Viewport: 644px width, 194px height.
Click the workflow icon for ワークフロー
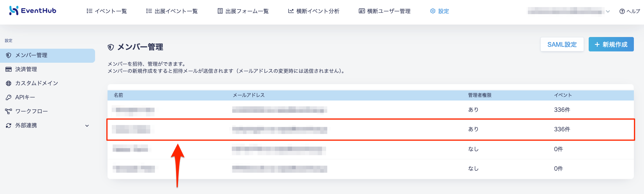(9, 111)
